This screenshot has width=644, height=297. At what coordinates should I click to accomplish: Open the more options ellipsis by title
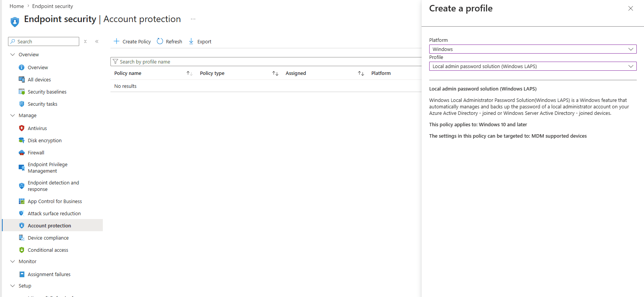click(x=193, y=19)
